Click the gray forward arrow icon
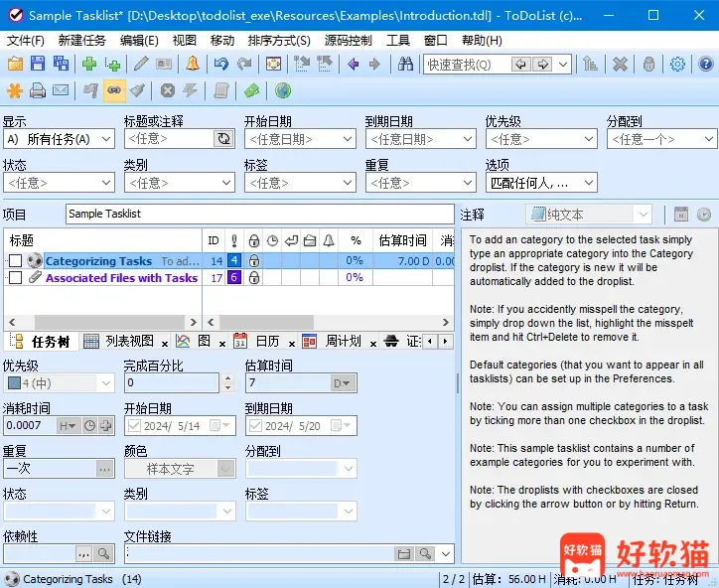The image size is (719, 588). tap(374, 64)
